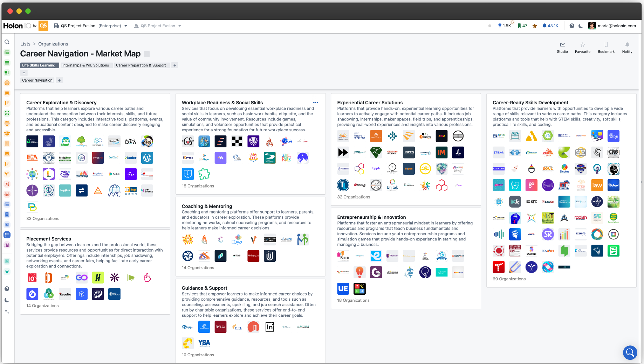Click the Unherdin logo in Coaching & Mentoring
644x364 pixels.
tap(253, 255)
